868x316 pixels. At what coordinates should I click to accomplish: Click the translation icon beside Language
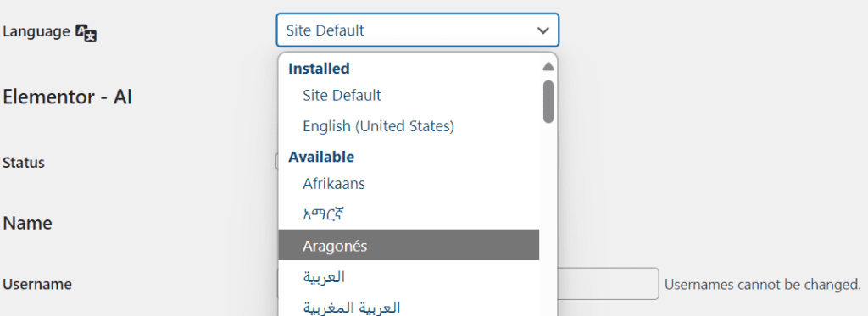86,33
